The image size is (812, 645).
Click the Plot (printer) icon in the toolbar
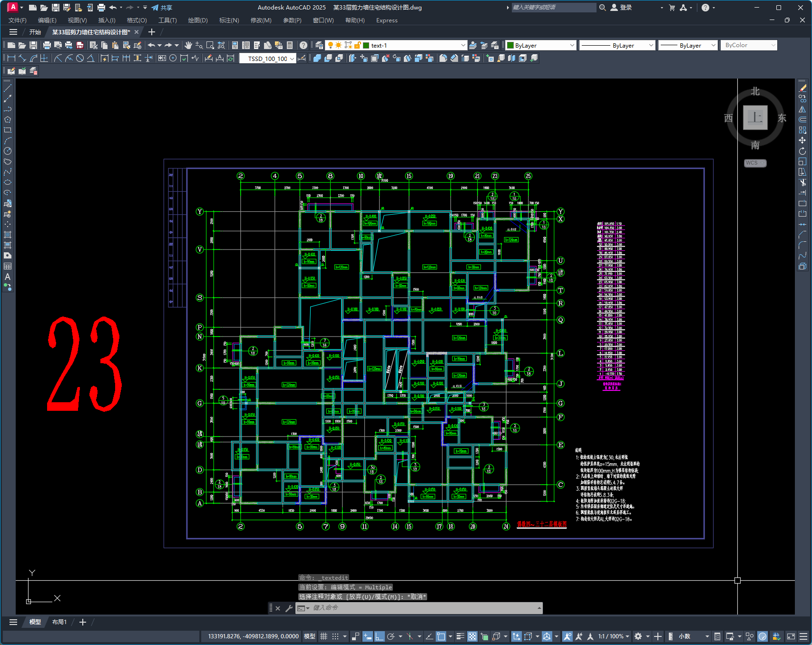point(47,45)
